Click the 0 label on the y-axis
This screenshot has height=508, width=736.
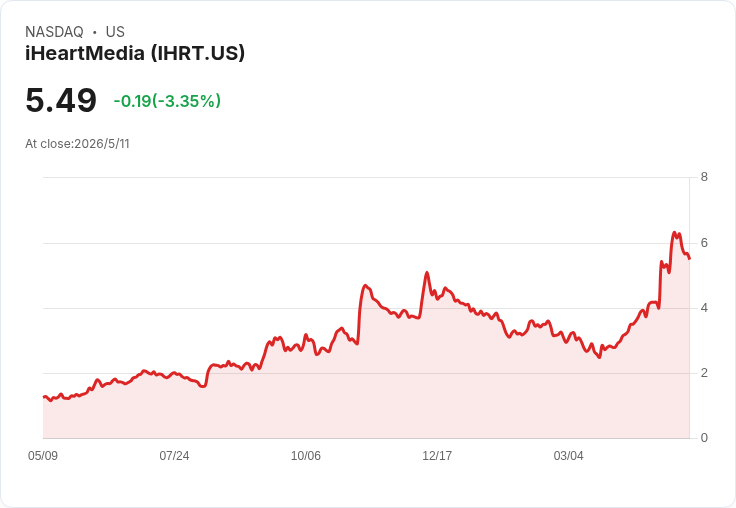704,438
